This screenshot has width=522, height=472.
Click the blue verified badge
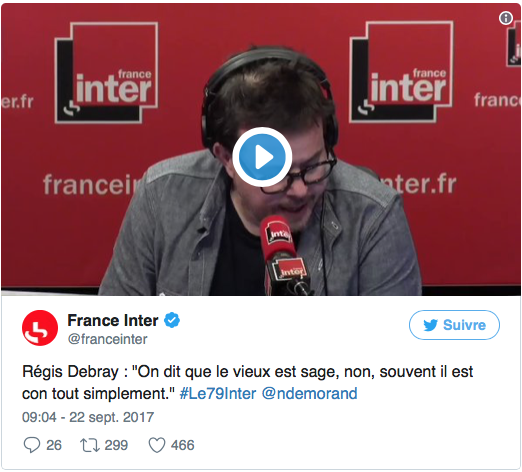coord(172,320)
